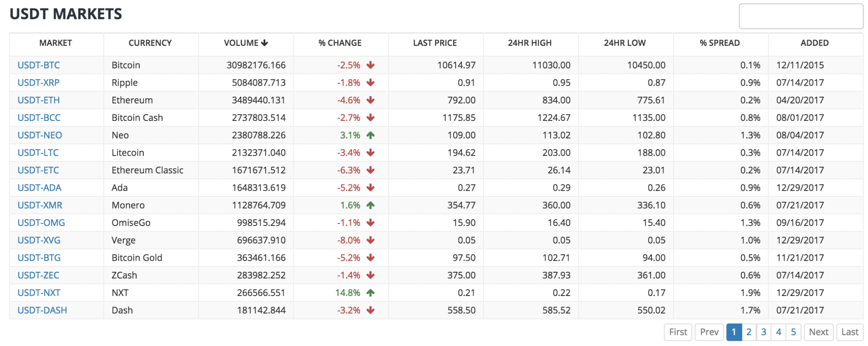Open the USDT-NXT market link
The width and height of the screenshot is (868, 346).
(x=39, y=293)
